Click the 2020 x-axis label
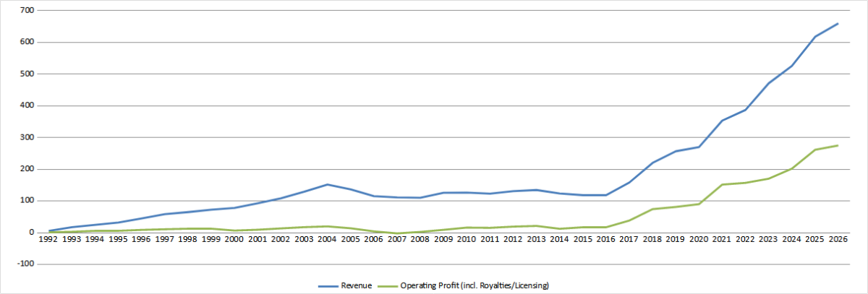The height and width of the screenshot is (294, 868). pyautogui.click(x=698, y=241)
